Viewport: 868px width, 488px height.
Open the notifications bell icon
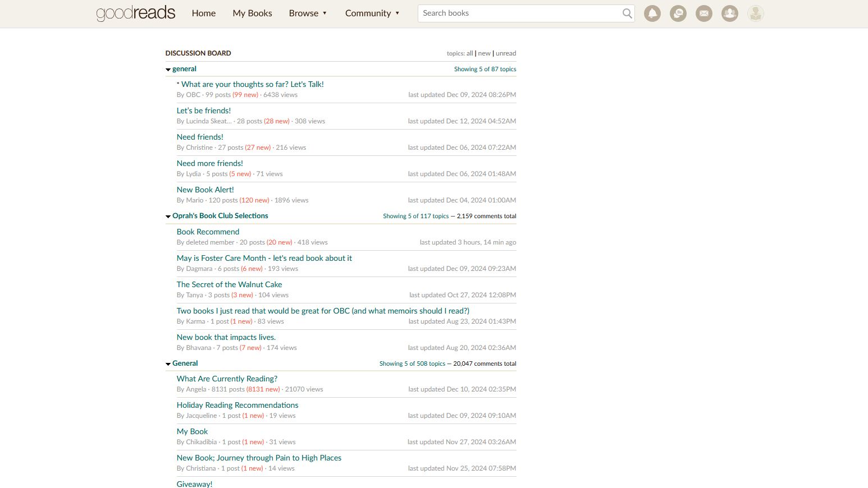tap(652, 13)
